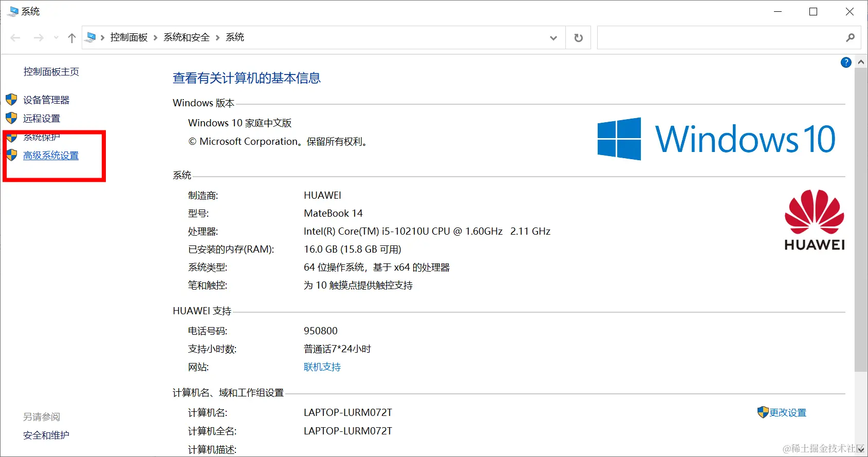Click the search magnifier icon
868x457 pixels.
click(851, 37)
